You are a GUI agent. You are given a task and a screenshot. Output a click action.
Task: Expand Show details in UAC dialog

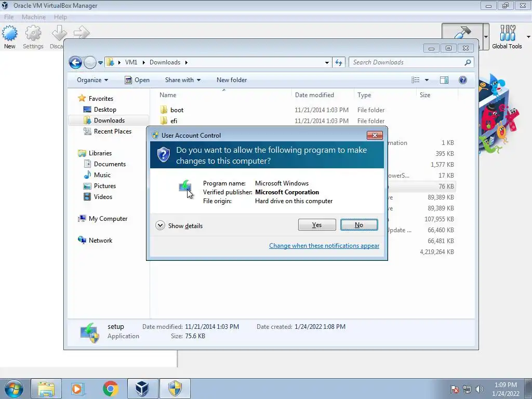coord(179,225)
